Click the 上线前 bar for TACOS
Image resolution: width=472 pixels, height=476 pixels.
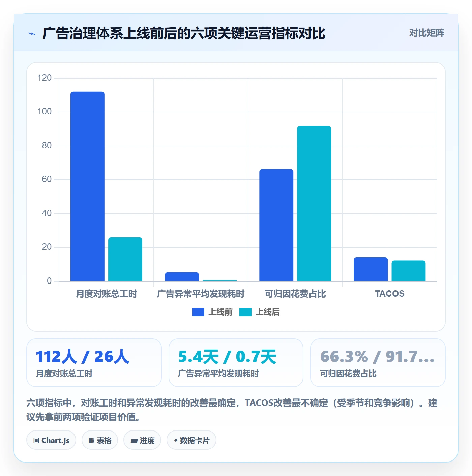[371, 269]
